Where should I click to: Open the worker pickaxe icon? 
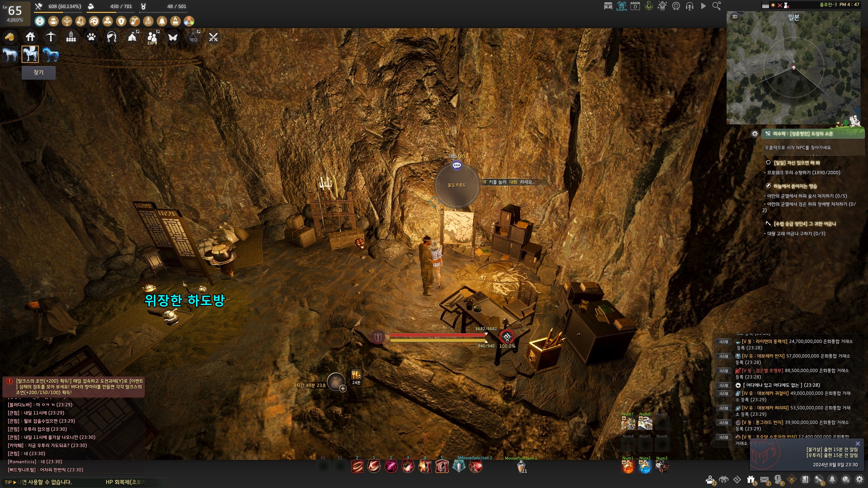51,37
